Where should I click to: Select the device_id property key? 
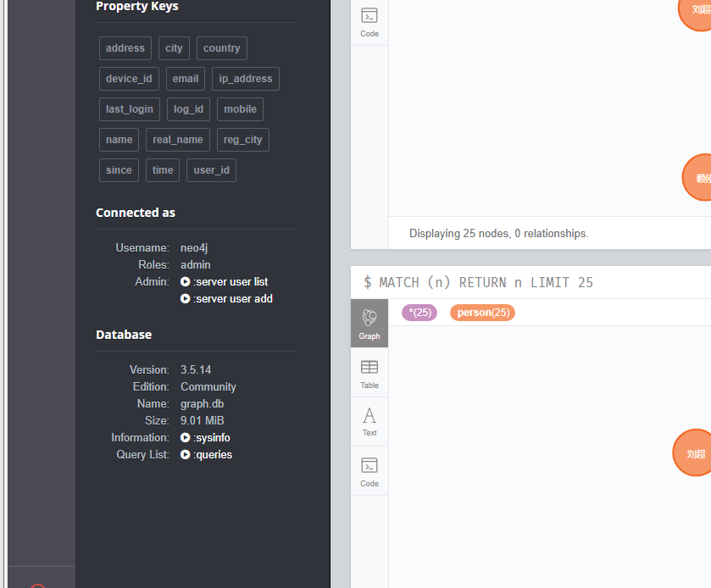[x=129, y=79]
